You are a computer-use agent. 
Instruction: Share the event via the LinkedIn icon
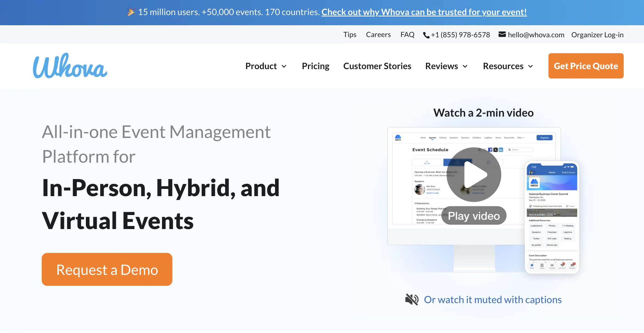501,150
